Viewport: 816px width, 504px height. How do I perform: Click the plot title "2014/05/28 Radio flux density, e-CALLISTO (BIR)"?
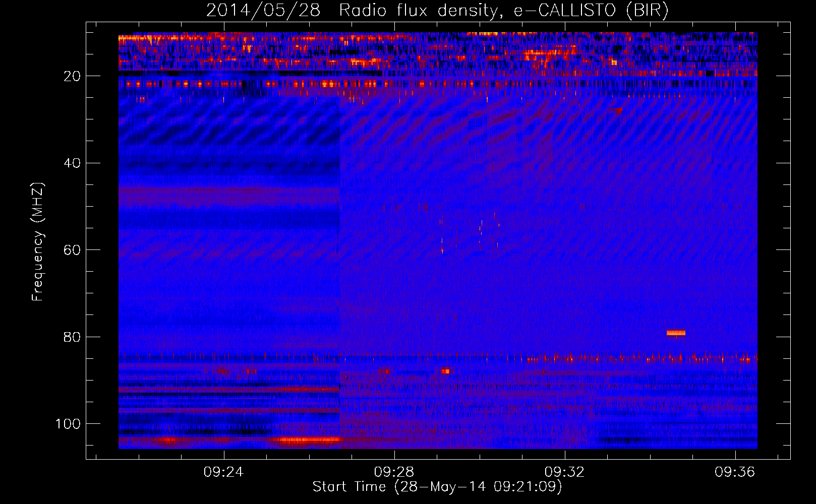click(x=437, y=11)
